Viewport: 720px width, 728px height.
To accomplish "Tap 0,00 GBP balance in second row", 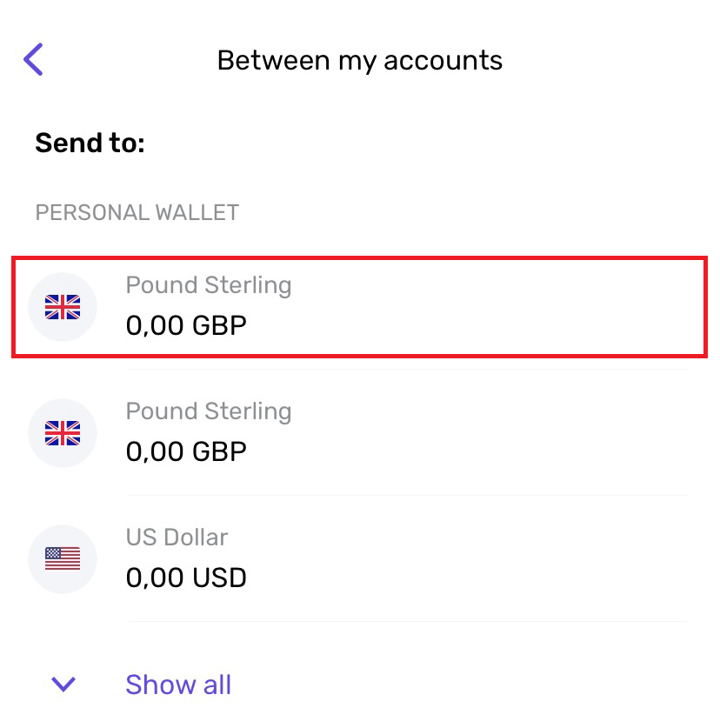I will 186,451.
